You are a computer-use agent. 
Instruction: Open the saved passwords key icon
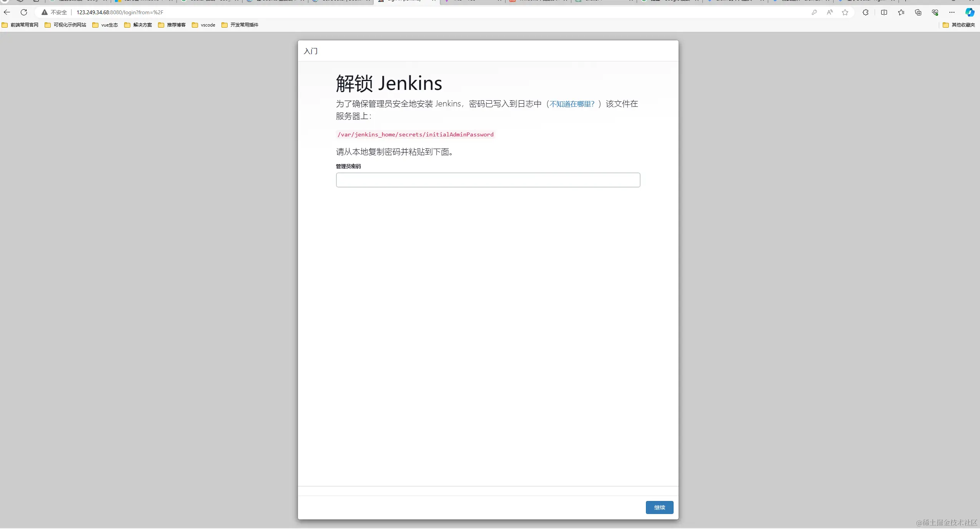click(814, 12)
